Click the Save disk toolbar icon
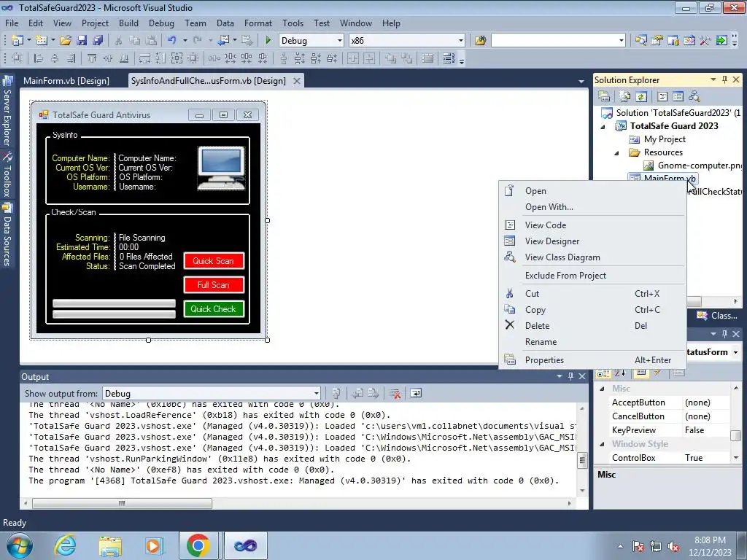Screen dimensions: 747x560 [82, 41]
